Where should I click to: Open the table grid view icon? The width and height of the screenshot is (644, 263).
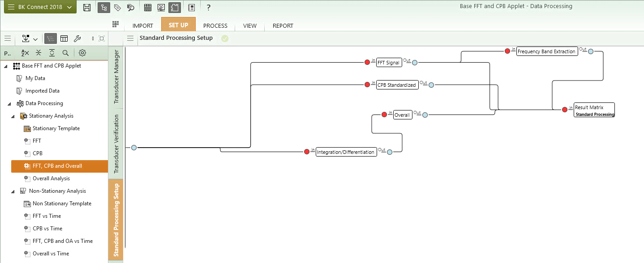click(148, 7)
